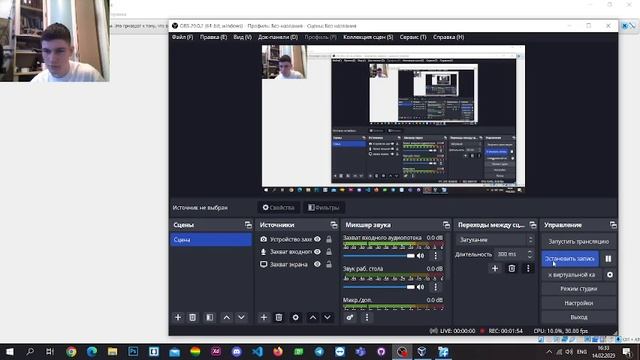Lock the Устройство захвата source
The image size is (640, 360).
[x=329, y=239]
